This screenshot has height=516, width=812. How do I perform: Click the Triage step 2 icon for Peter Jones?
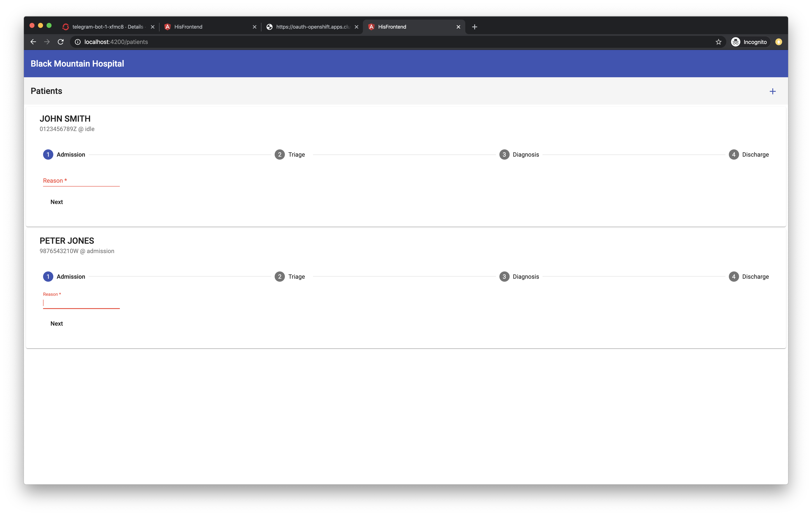tap(279, 276)
